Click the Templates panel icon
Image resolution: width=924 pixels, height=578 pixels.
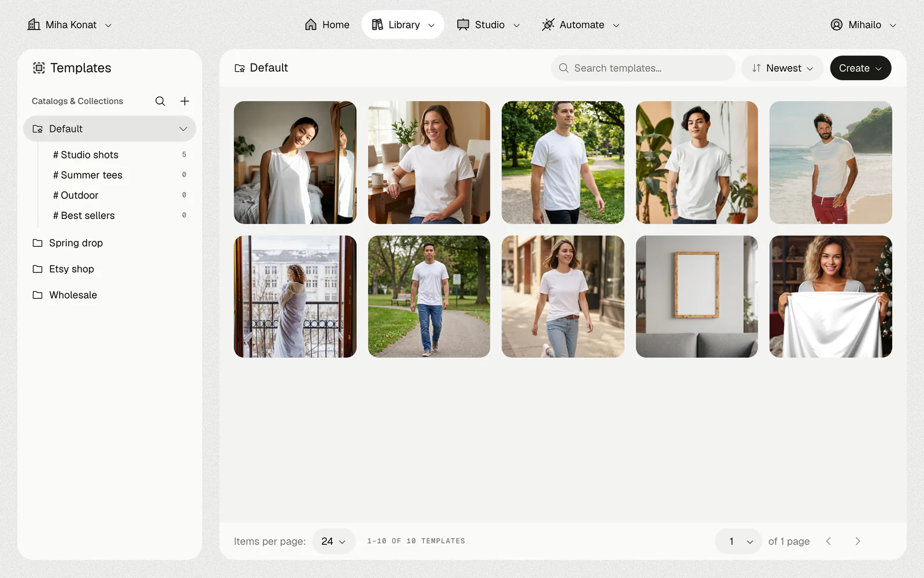[x=39, y=68]
